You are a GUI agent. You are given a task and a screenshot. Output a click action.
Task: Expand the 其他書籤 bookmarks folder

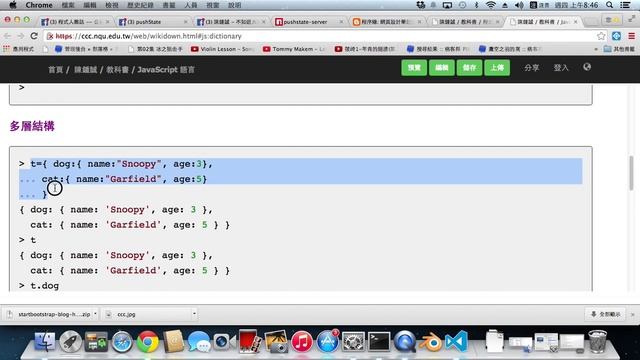619,49
